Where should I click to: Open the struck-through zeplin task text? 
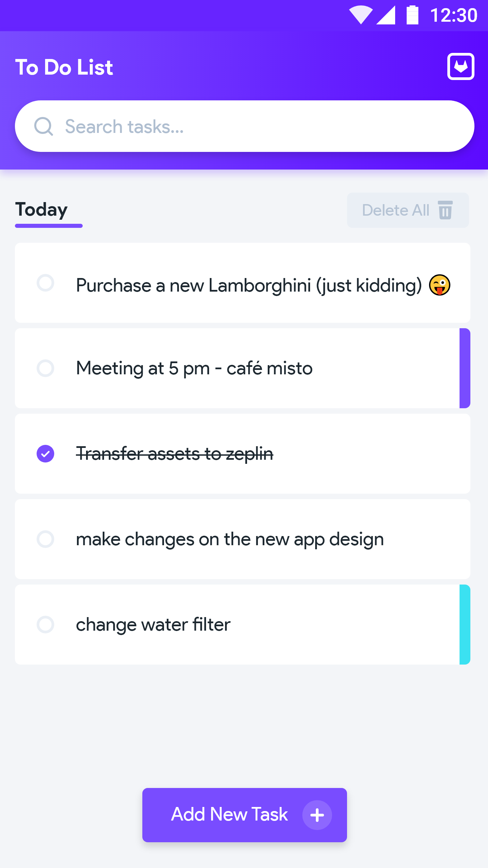point(175,454)
